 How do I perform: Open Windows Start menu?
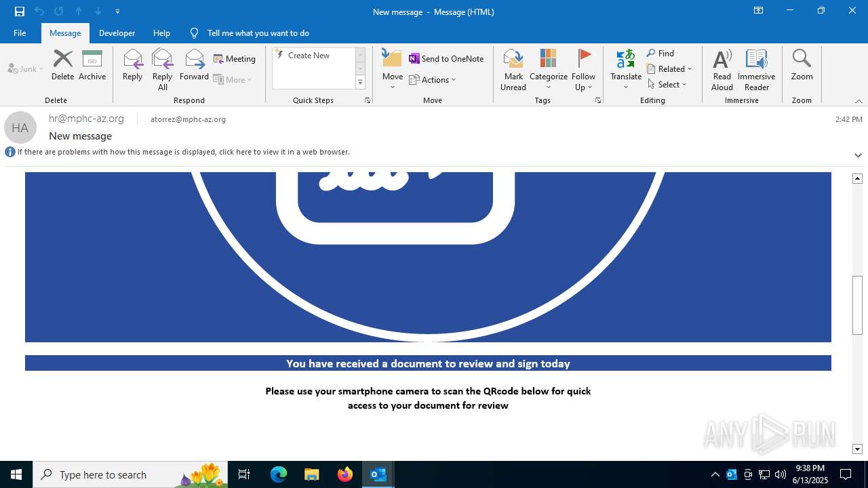click(x=16, y=474)
